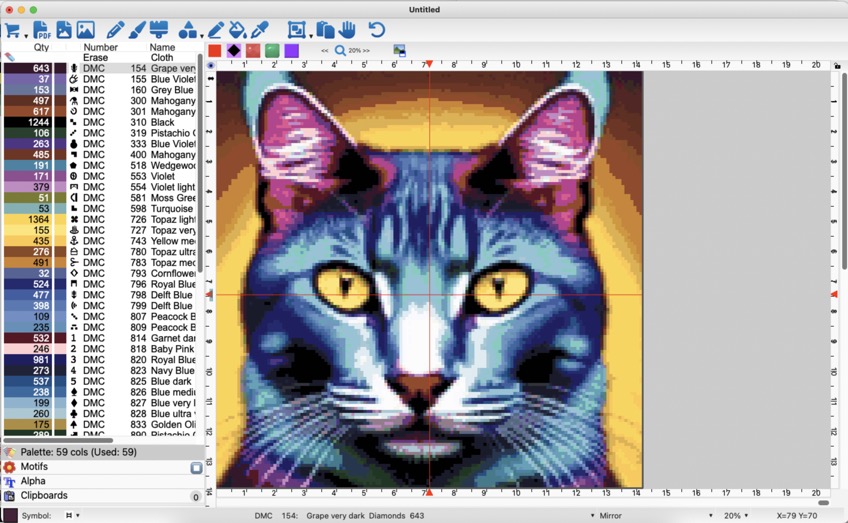Select the Paintbrush tool

[x=137, y=30]
